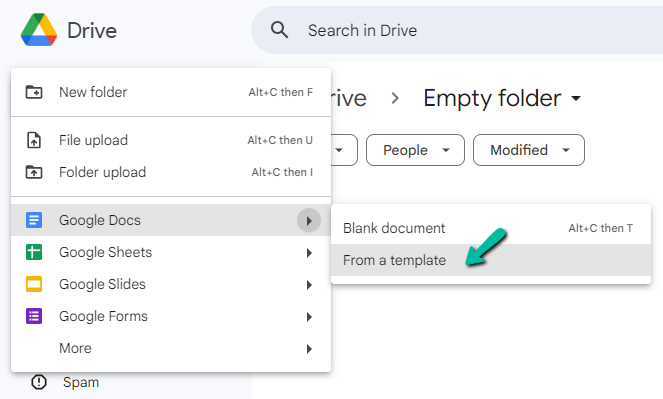The height and width of the screenshot is (399, 663).
Task: Expand the Google Slides submenu arrow
Action: click(x=309, y=285)
